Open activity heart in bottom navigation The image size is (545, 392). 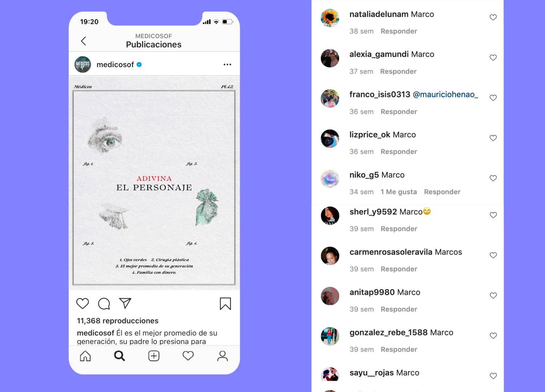(188, 356)
